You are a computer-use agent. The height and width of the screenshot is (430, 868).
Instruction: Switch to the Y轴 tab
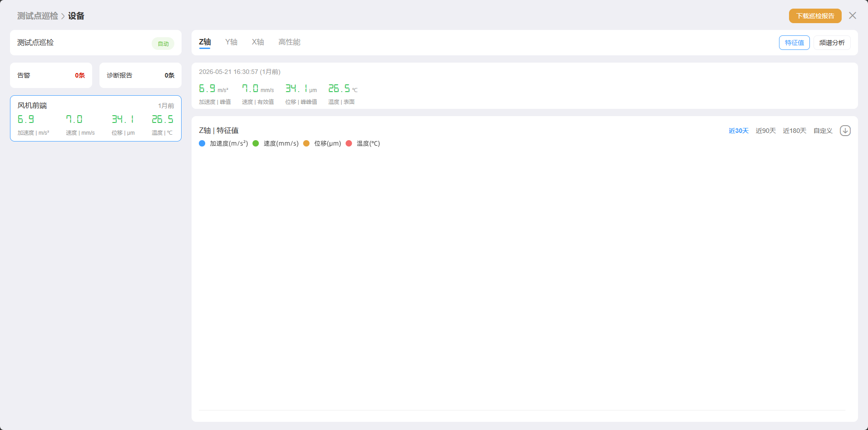231,42
